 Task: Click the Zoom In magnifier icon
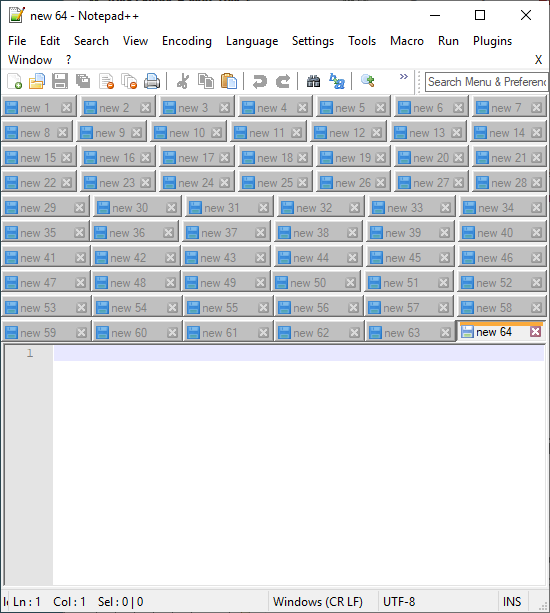(367, 81)
